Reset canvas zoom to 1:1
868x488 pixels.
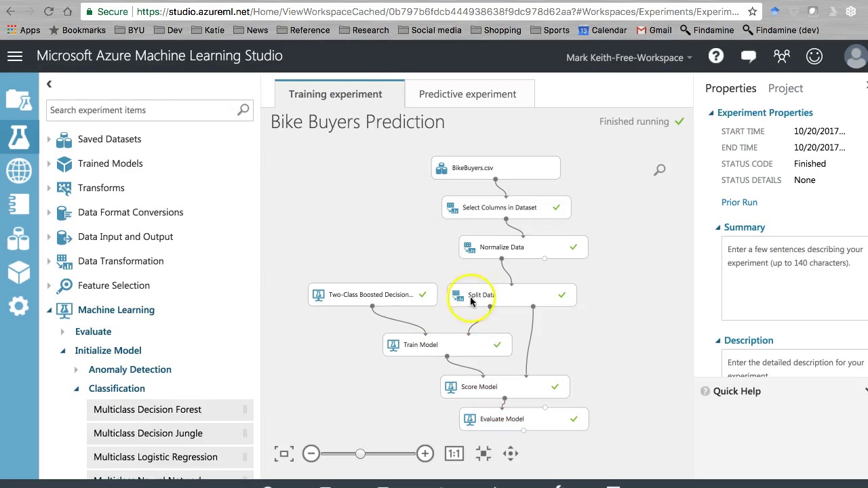pos(454,453)
